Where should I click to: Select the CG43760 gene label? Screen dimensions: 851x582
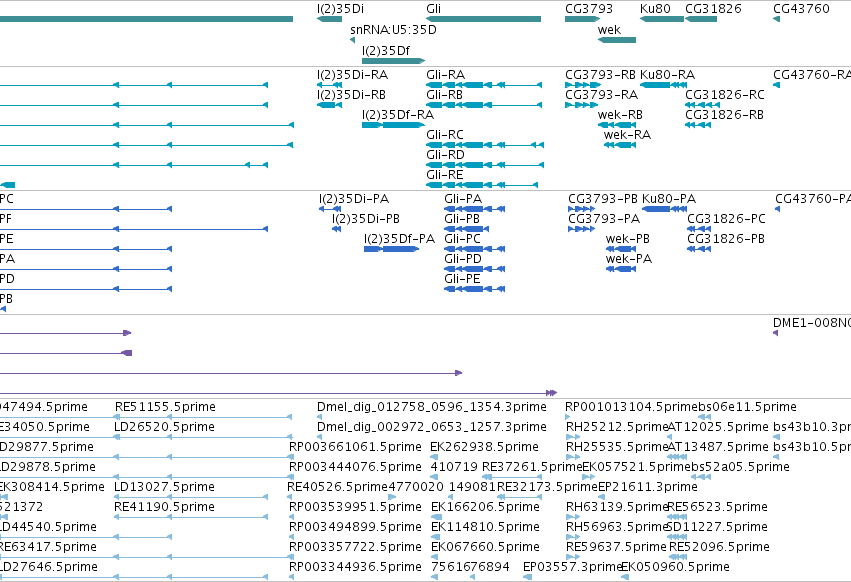pyautogui.click(x=801, y=9)
